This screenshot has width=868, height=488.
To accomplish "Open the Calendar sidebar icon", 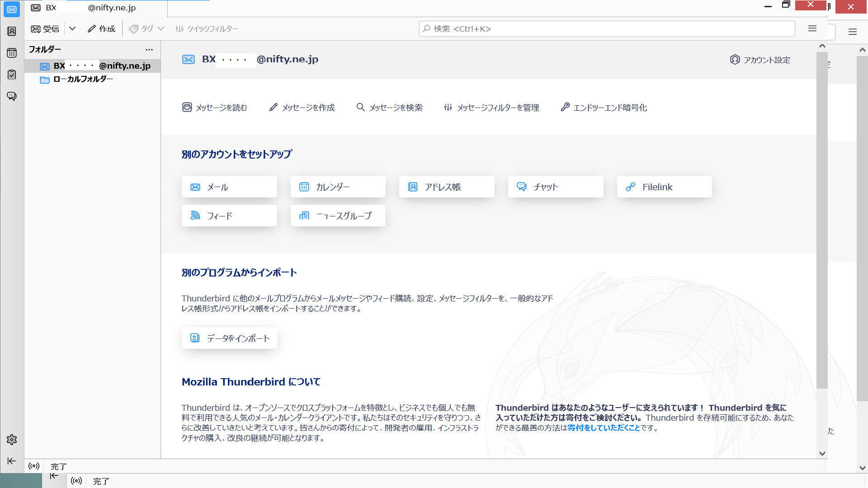I will [12, 53].
